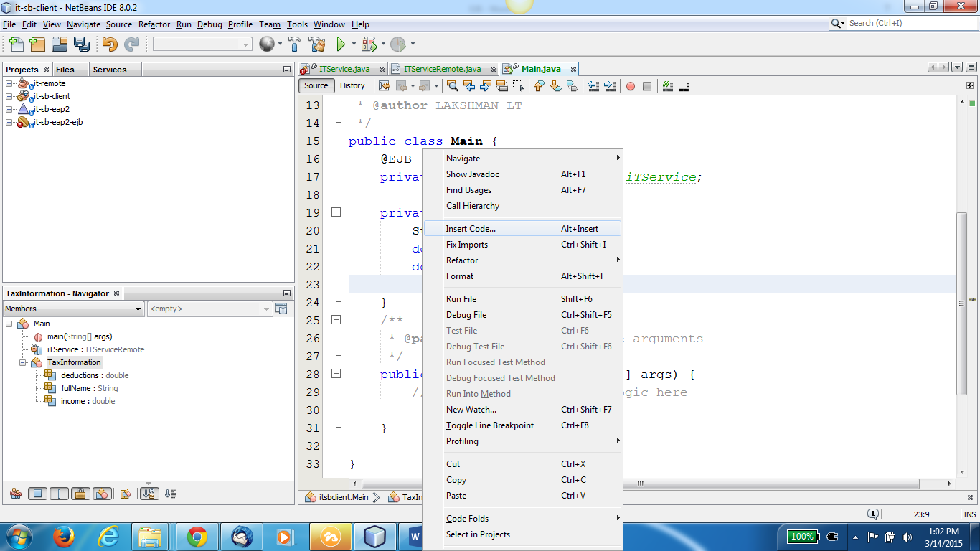Create a new file with the New File icon
The width and height of the screenshot is (980, 551).
tap(15, 44)
